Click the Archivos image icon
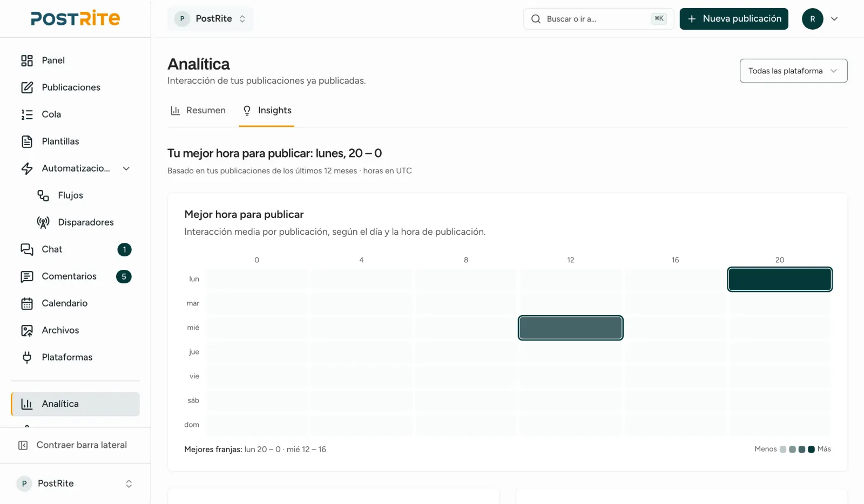Screen dimensions: 864x504 pyautogui.click(x=27, y=330)
